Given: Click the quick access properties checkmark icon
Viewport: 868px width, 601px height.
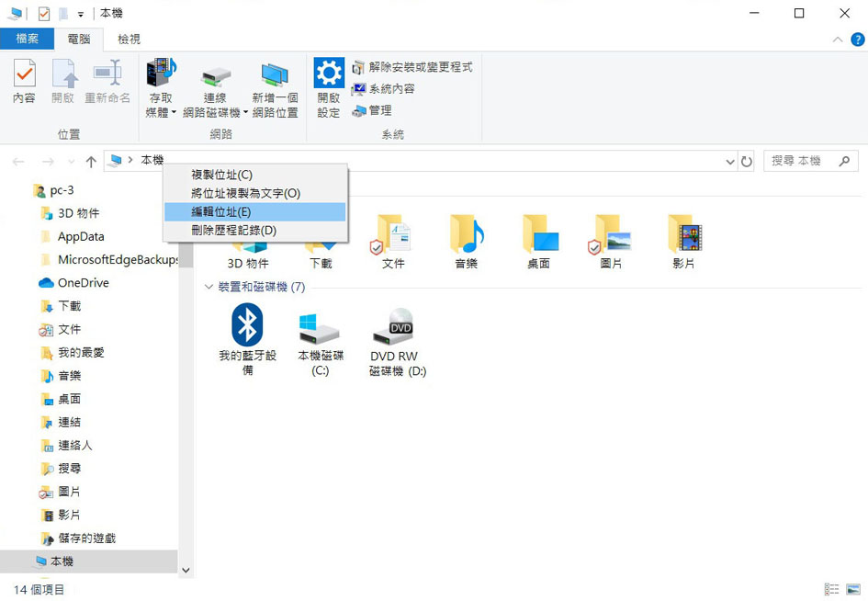Looking at the screenshot, I should click(44, 13).
